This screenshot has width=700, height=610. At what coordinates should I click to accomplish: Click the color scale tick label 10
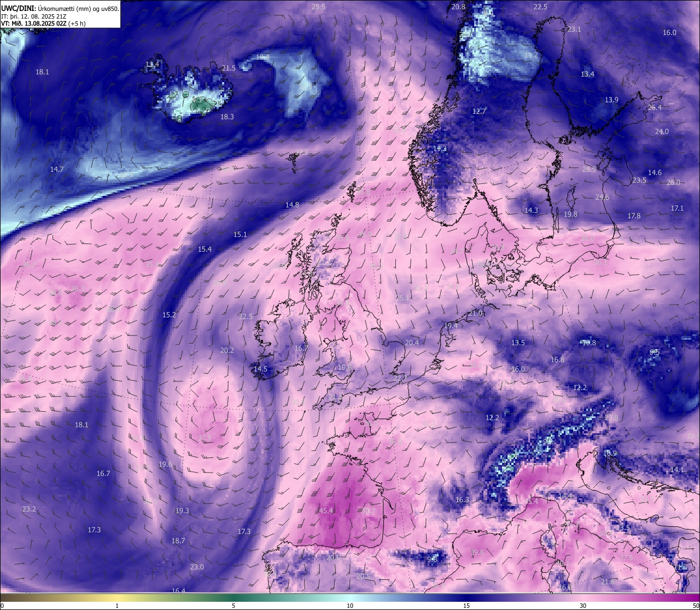tap(350, 606)
